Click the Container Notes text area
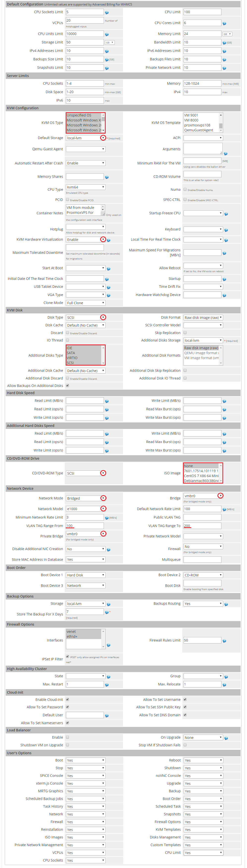The width and height of the screenshot is (247, 868). pos(86,210)
